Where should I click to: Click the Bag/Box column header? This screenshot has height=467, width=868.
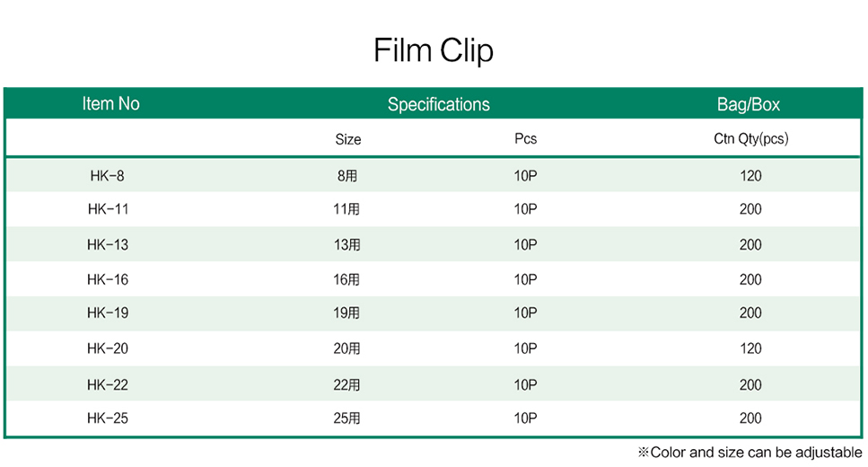749,104
